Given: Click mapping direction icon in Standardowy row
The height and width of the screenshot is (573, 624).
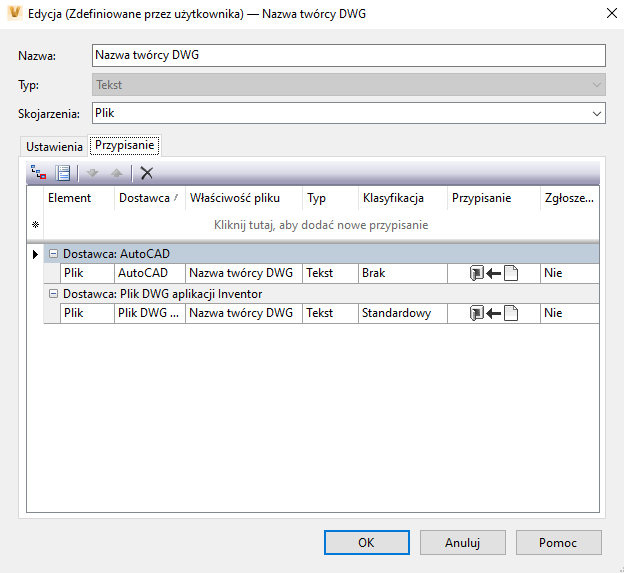Looking at the screenshot, I should click(494, 313).
